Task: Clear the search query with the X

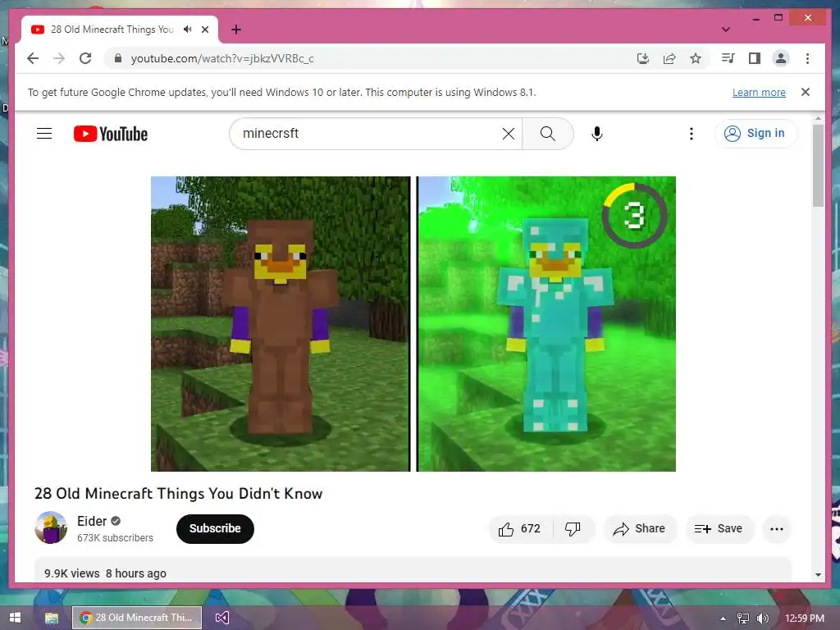Action: pyautogui.click(x=509, y=134)
